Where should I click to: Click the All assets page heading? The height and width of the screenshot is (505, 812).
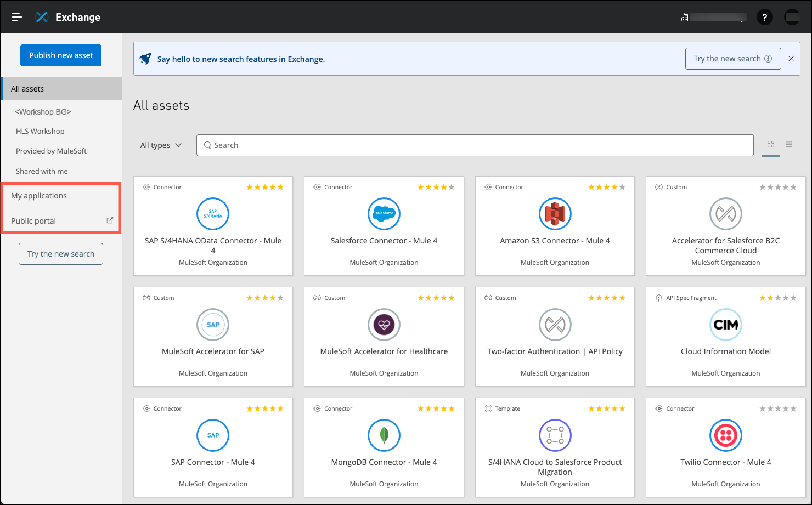coord(161,105)
